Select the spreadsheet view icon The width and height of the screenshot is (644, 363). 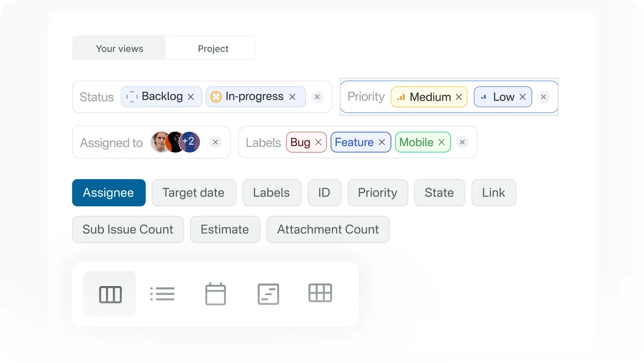pos(268,294)
